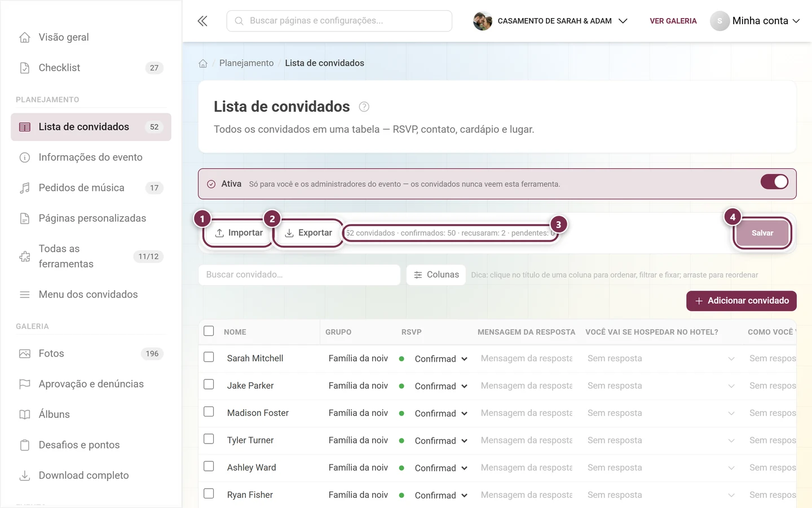Click the Páginas personalizadas page icon

[x=25, y=218]
